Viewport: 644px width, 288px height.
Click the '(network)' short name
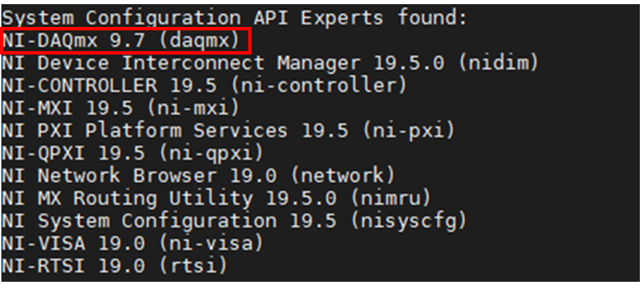point(343,176)
